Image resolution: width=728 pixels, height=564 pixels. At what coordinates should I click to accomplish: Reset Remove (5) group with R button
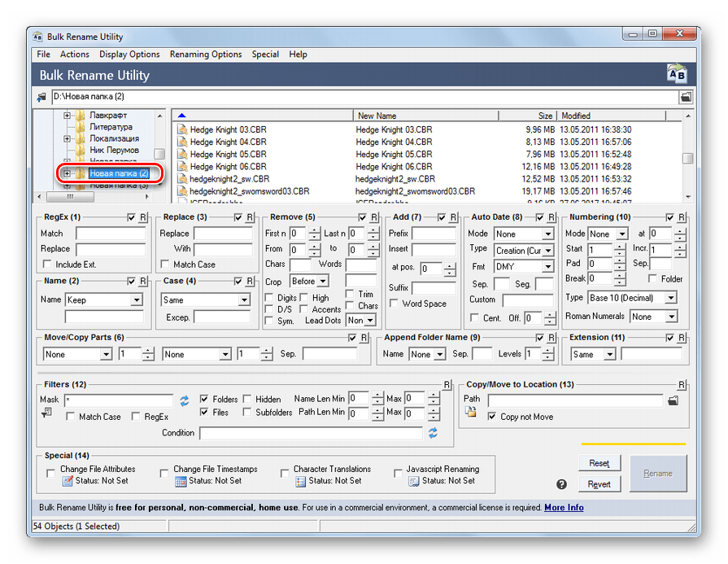374,217
